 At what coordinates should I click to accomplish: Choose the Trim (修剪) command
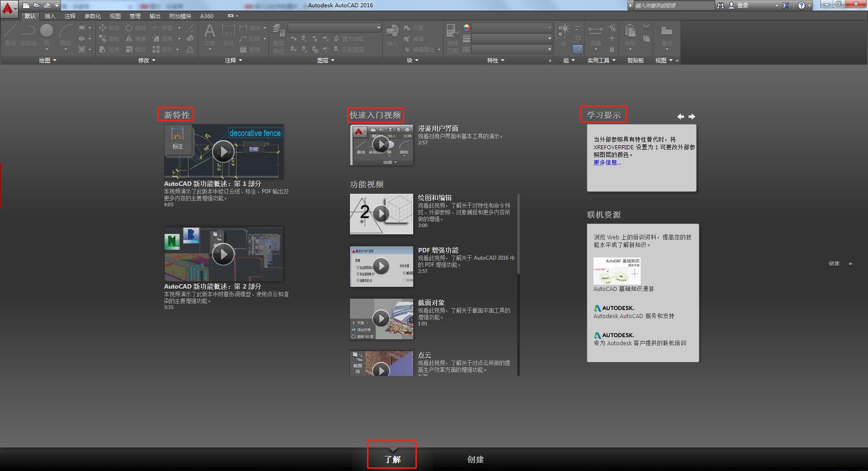(x=162, y=28)
